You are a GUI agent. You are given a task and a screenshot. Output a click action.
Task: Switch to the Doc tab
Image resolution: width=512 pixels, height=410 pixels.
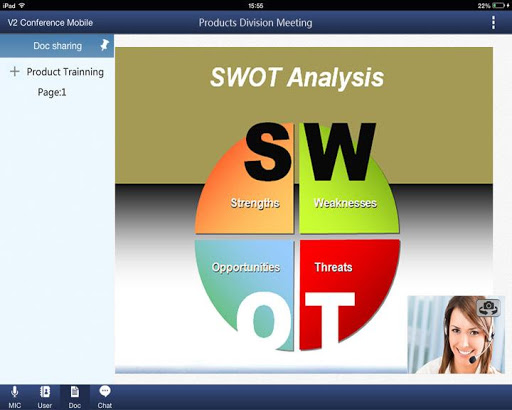click(x=75, y=397)
